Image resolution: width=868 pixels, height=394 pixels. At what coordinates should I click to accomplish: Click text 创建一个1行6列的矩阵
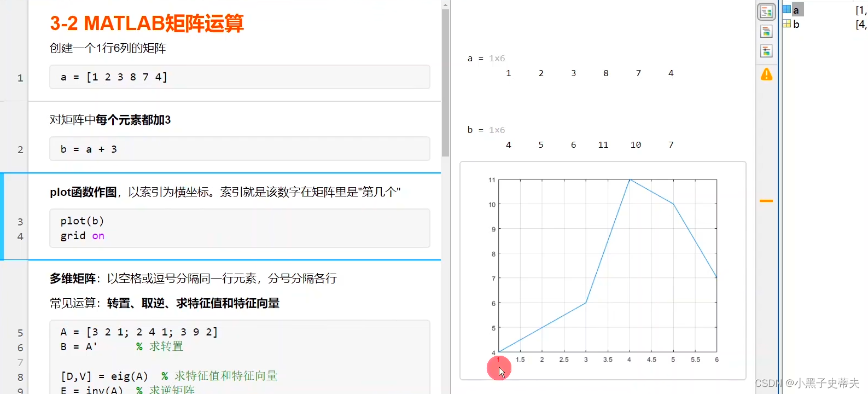click(108, 48)
